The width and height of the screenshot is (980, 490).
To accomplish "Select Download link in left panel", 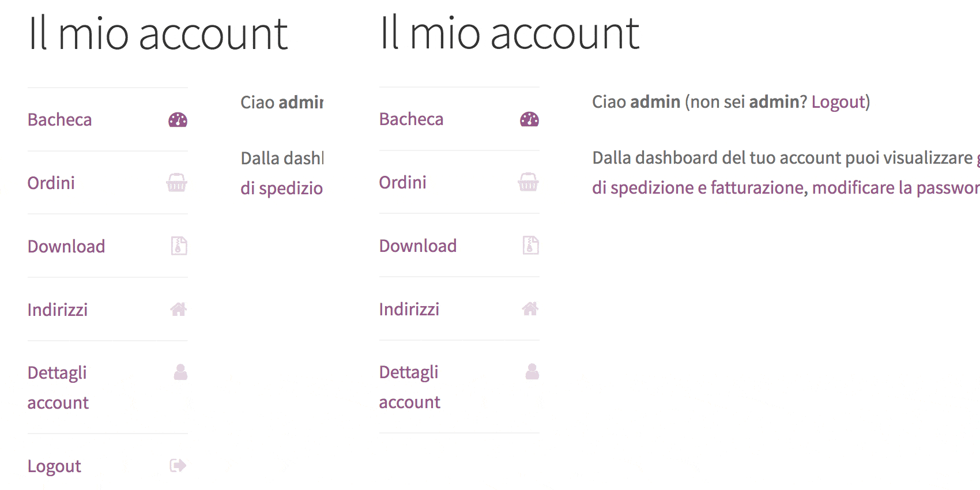I will coord(66,246).
